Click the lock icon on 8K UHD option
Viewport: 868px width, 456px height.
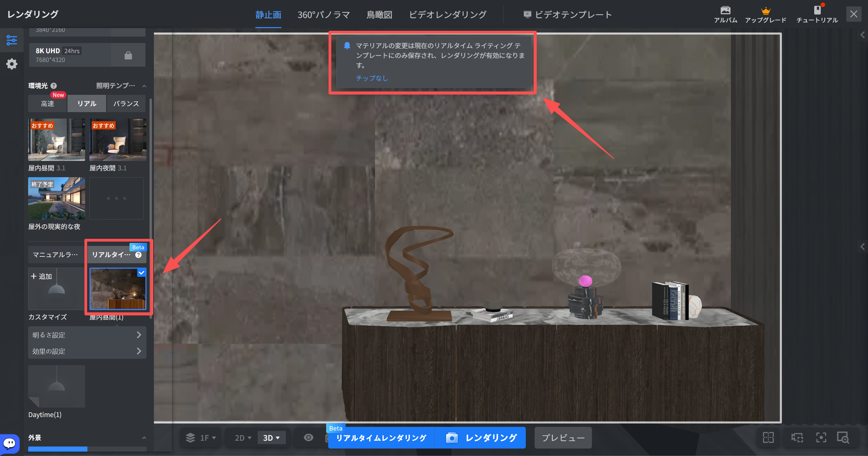click(128, 55)
